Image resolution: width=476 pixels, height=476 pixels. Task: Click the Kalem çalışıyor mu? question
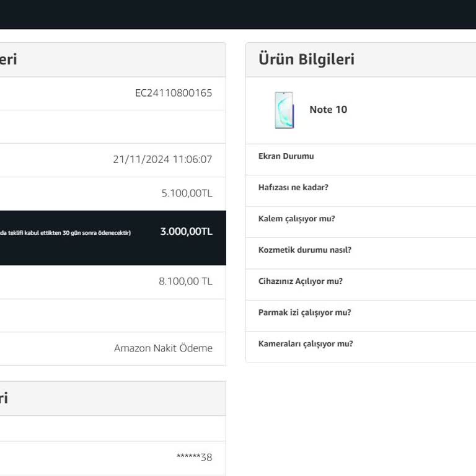pyautogui.click(x=297, y=219)
